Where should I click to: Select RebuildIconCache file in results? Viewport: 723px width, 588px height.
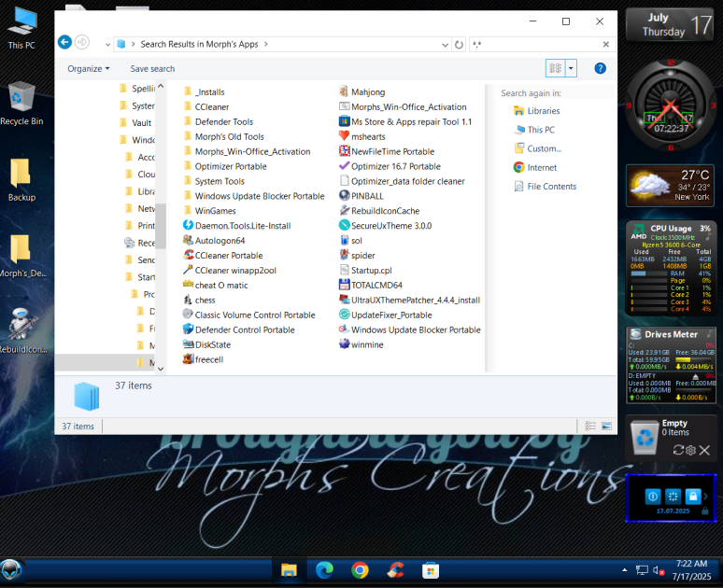point(379,211)
